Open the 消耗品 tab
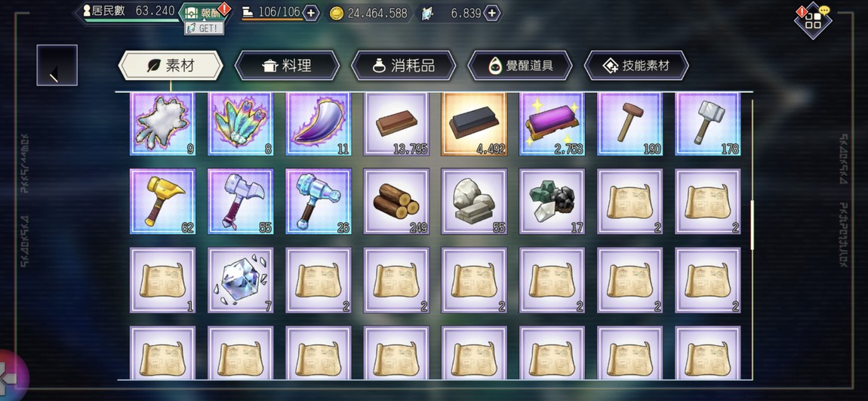This screenshot has width=868, height=401. (x=404, y=66)
